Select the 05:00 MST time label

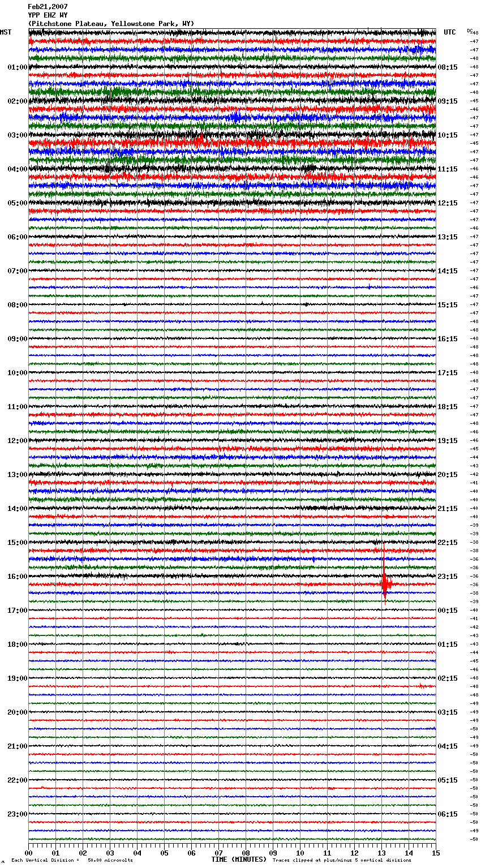[17, 203]
